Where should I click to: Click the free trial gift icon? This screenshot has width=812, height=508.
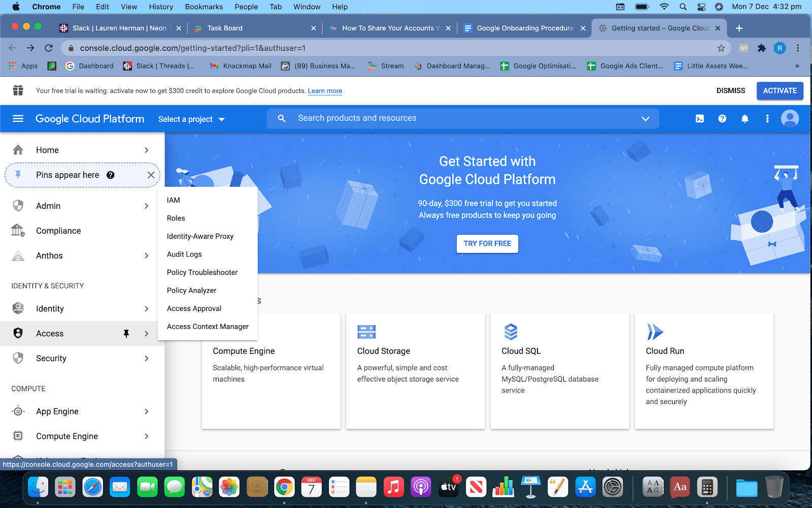click(x=18, y=91)
